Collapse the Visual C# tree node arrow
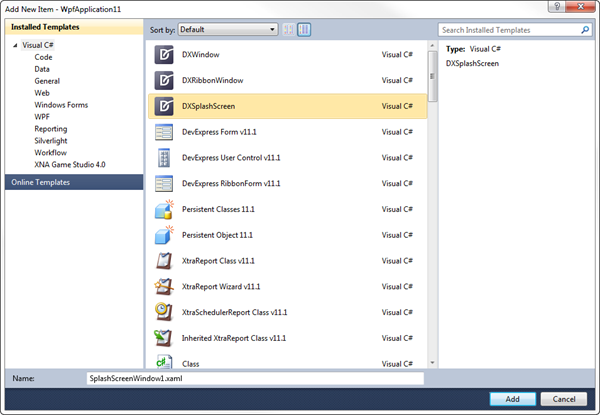This screenshot has width=600, height=415. tap(15, 45)
